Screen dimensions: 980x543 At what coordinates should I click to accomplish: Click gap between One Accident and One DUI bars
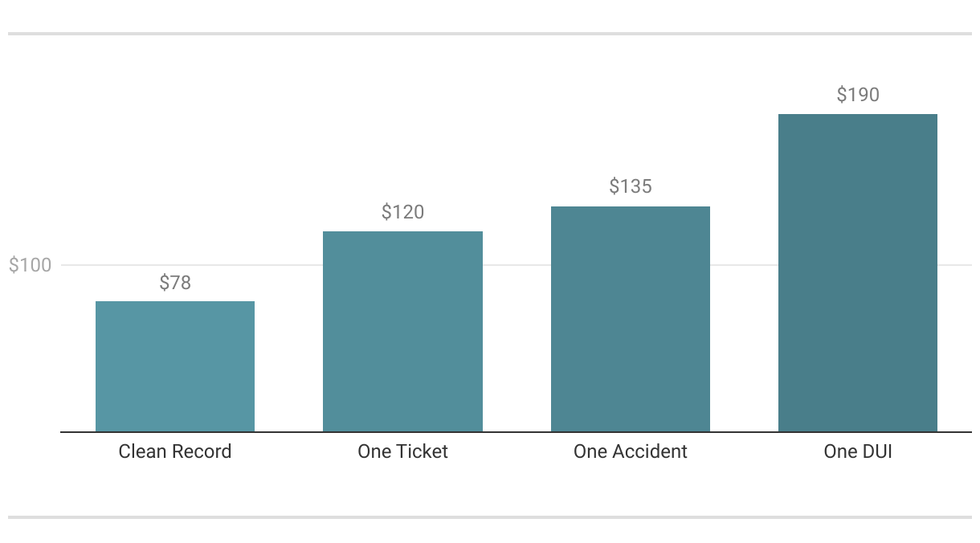pos(744,361)
